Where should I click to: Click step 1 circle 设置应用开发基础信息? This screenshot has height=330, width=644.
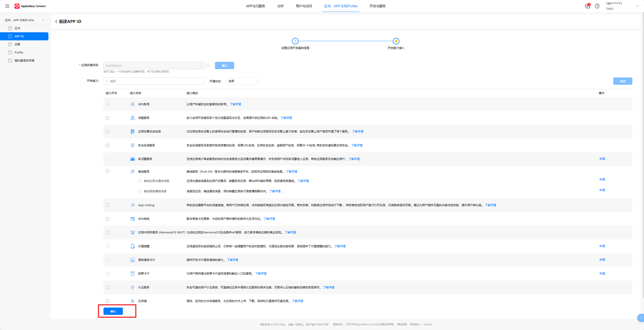pos(295,41)
